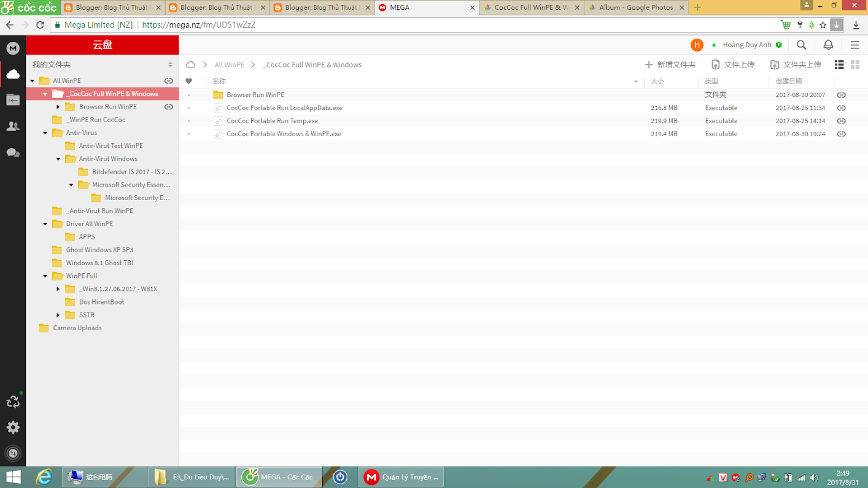Viewport: 868px width, 488px height.
Task: Open the hamburger main menu
Action: coord(854,45)
